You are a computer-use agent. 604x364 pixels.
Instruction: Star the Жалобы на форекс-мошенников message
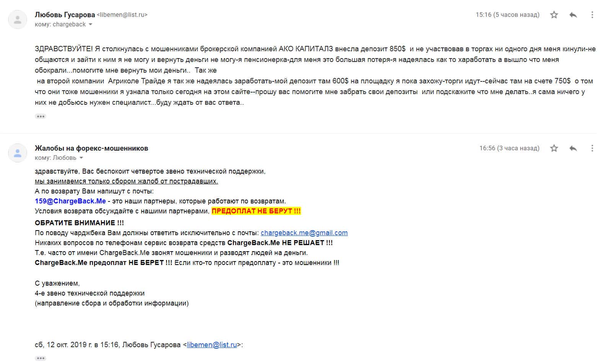(554, 148)
